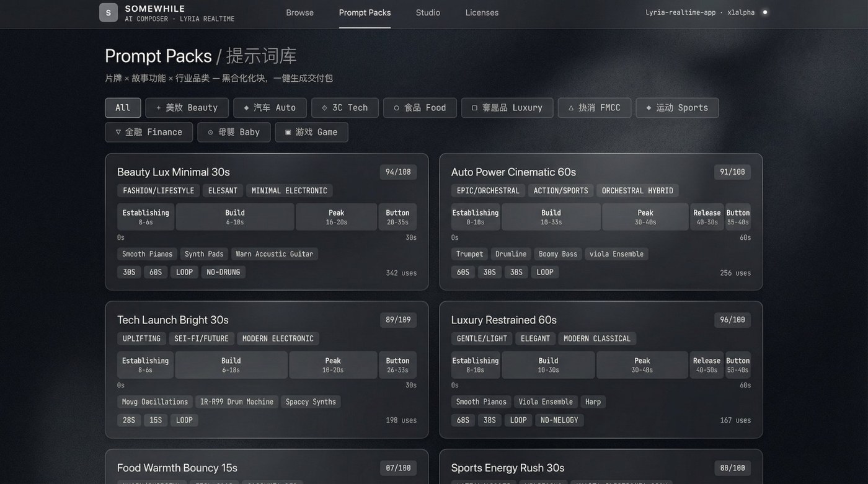Click the status dot beside x1alpha
Screen dimensions: 868x484
[764, 12]
